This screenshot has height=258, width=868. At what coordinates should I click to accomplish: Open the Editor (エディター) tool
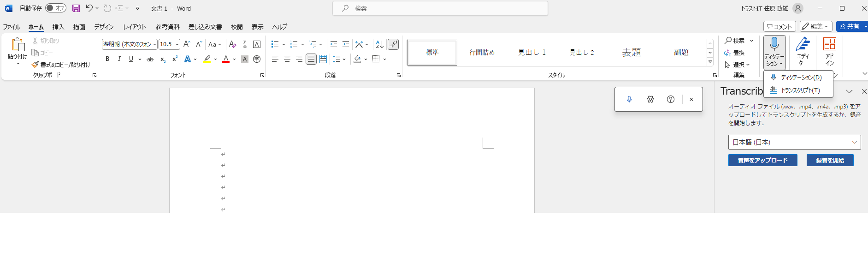[x=803, y=51]
